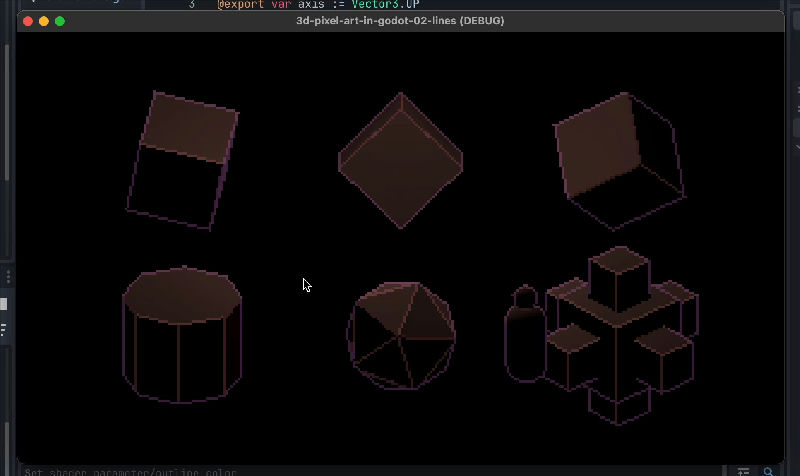Screen dimensions: 800x476
Task: Click the window title '3d-pixel-art-in-godot-02-lines (DEBUG)'
Action: [399, 21]
